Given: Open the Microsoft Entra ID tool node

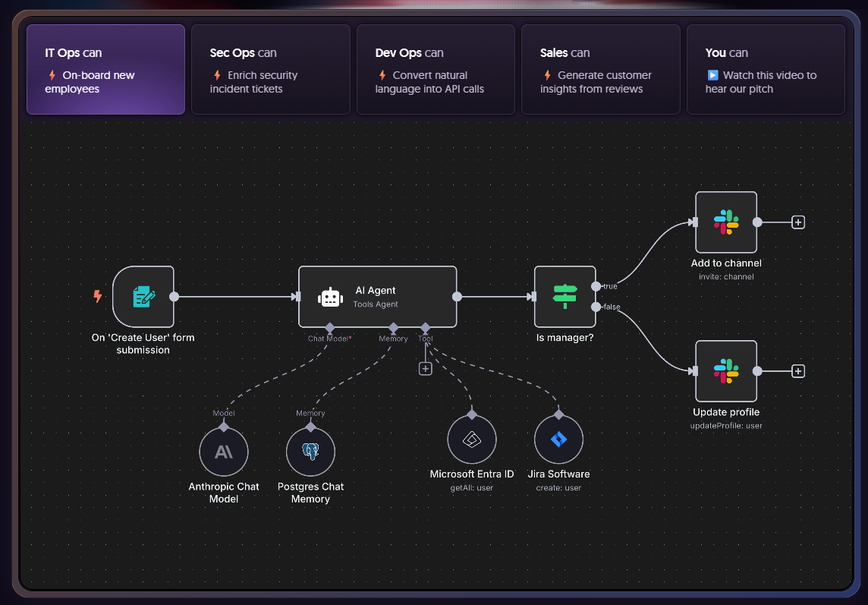Looking at the screenshot, I should (x=471, y=440).
